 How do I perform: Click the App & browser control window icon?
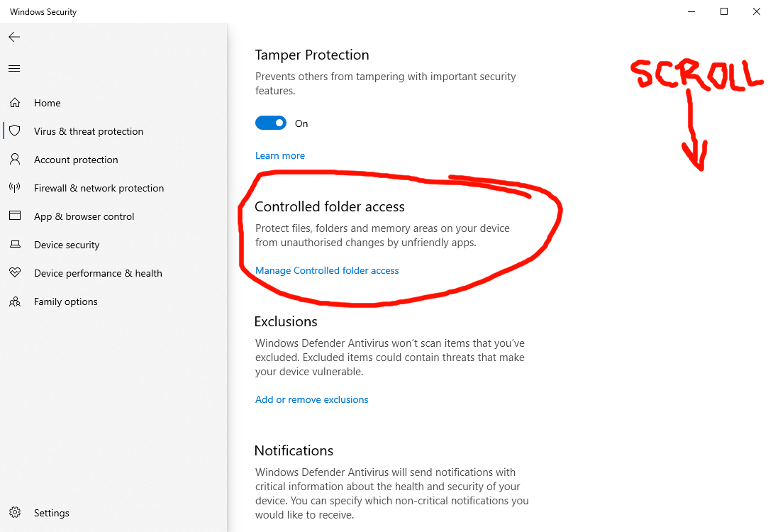click(15, 216)
